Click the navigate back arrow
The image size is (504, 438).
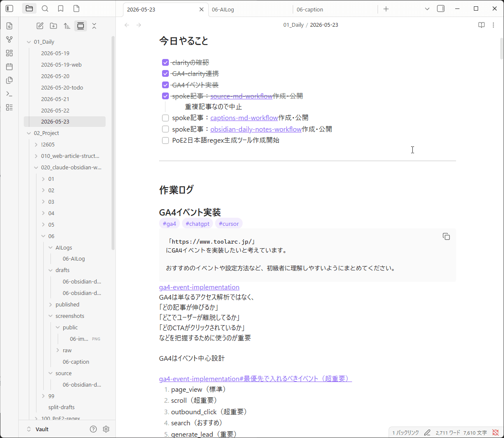tap(127, 25)
